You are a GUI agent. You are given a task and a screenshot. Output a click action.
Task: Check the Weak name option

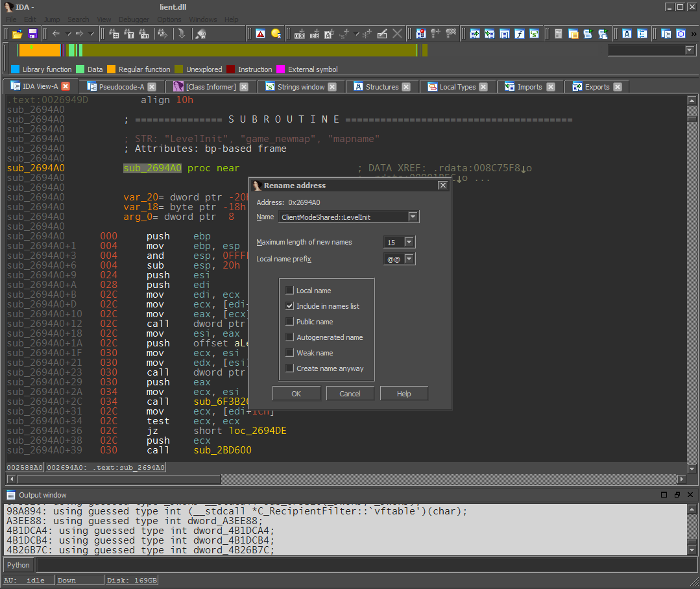(289, 353)
